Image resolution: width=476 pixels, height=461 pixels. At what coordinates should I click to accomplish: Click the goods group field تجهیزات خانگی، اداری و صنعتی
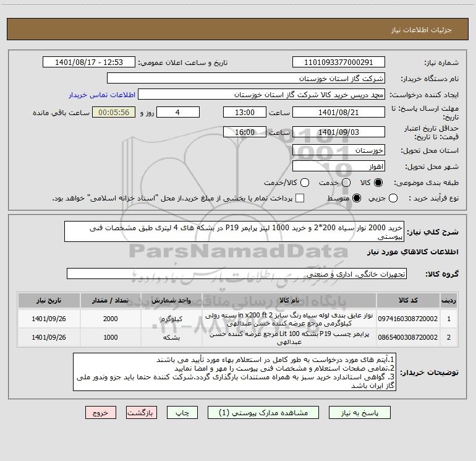click(237, 274)
